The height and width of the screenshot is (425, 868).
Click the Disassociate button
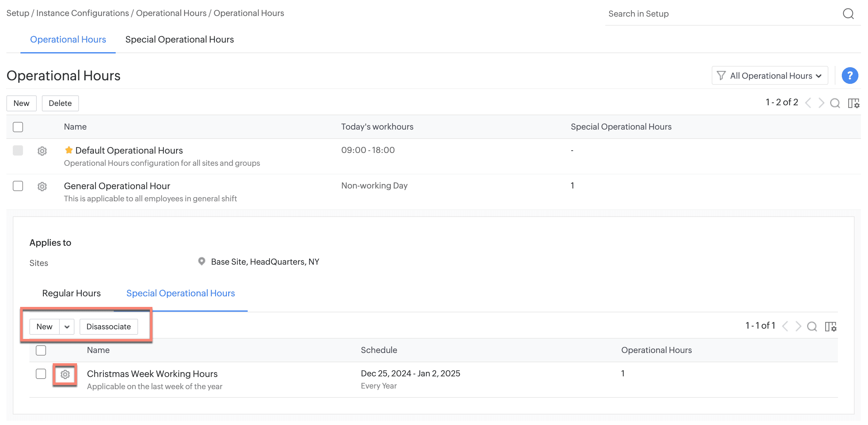109,326
